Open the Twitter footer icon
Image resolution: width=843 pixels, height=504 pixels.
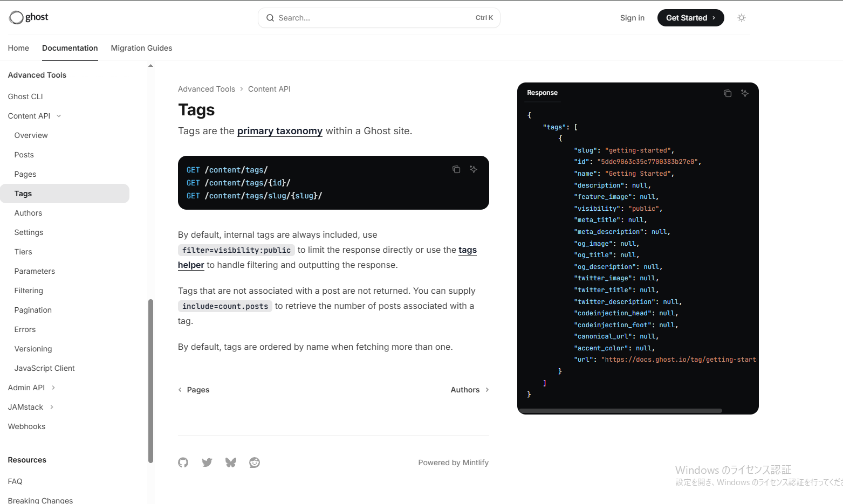(x=207, y=462)
